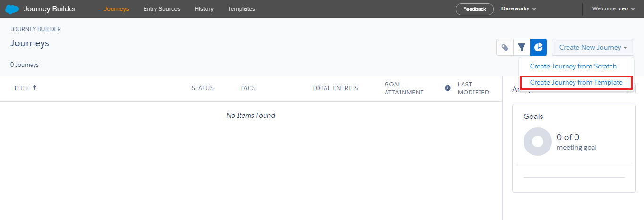Click the Journey Builder app title
Screen dimensions: 644x220
click(x=50, y=9)
